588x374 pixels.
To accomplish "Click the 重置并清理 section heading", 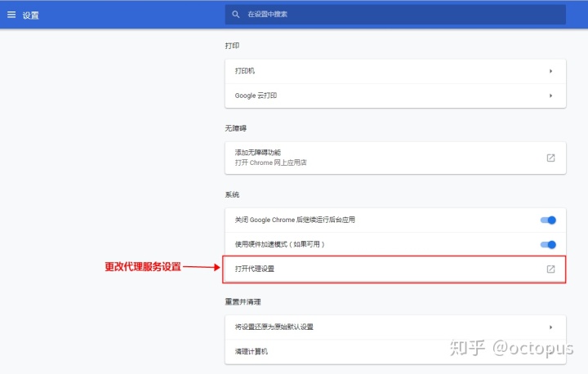I will coord(243,302).
